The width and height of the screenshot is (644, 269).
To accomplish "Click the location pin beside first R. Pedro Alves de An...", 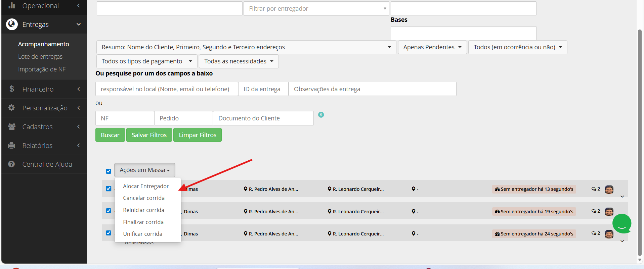I will (x=246, y=189).
